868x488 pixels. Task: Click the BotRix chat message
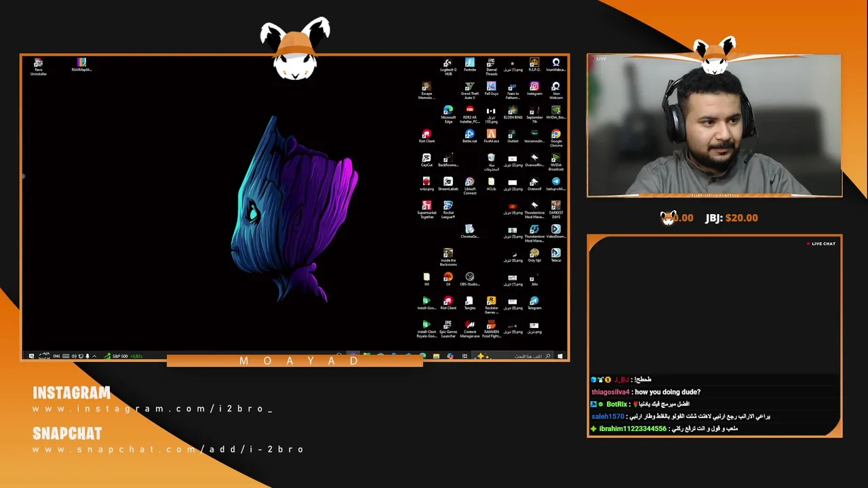coord(640,404)
